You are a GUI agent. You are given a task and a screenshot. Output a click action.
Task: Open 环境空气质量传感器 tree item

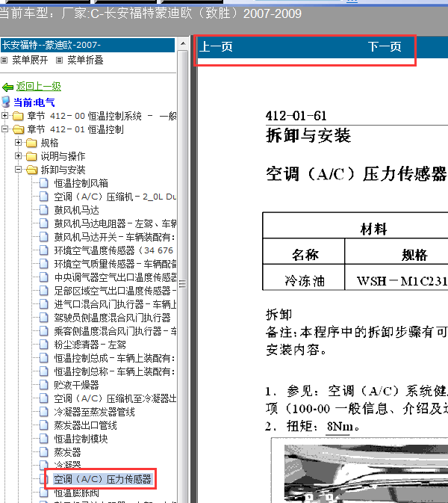coord(115,264)
